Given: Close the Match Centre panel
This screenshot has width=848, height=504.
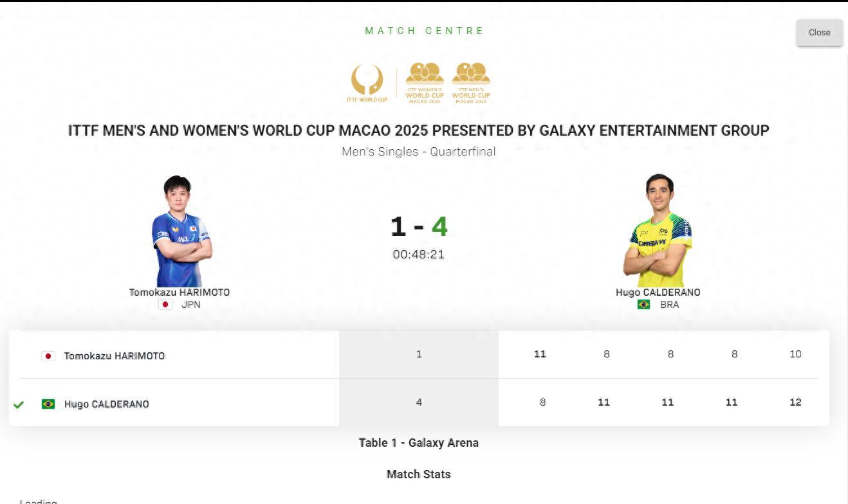Looking at the screenshot, I should 819,33.
